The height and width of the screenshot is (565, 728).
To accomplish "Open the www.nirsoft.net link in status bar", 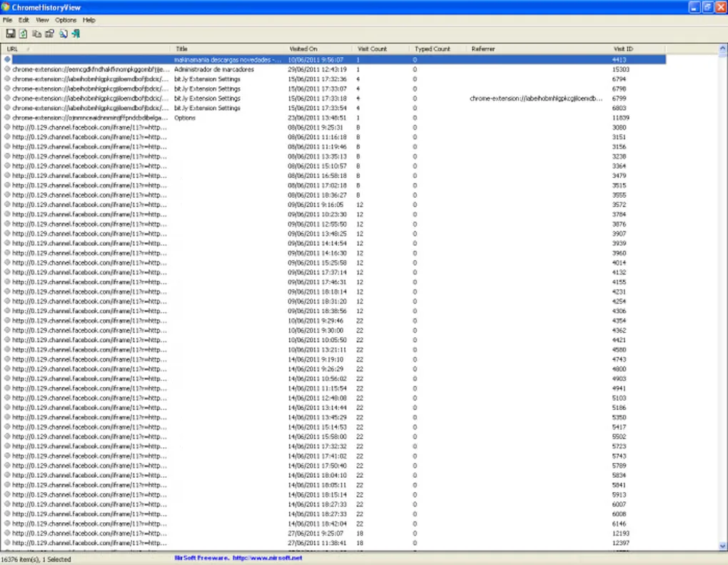I will coord(267,558).
